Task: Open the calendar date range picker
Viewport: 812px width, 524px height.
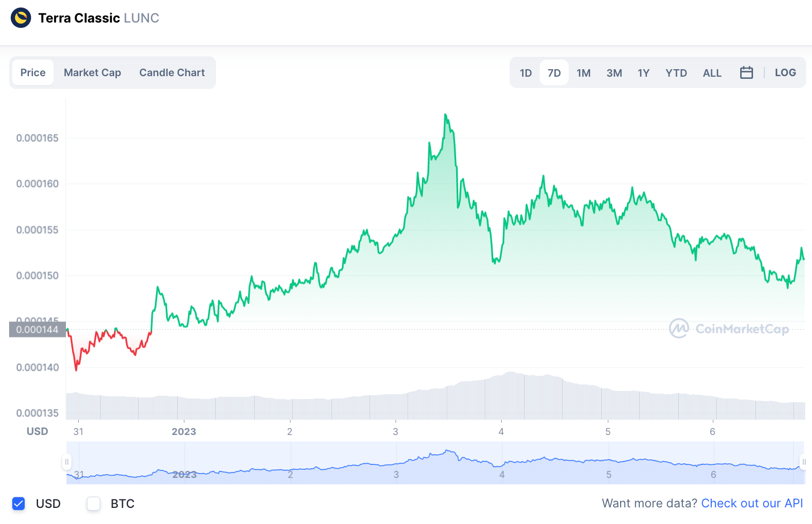Action: (x=746, y=72)
